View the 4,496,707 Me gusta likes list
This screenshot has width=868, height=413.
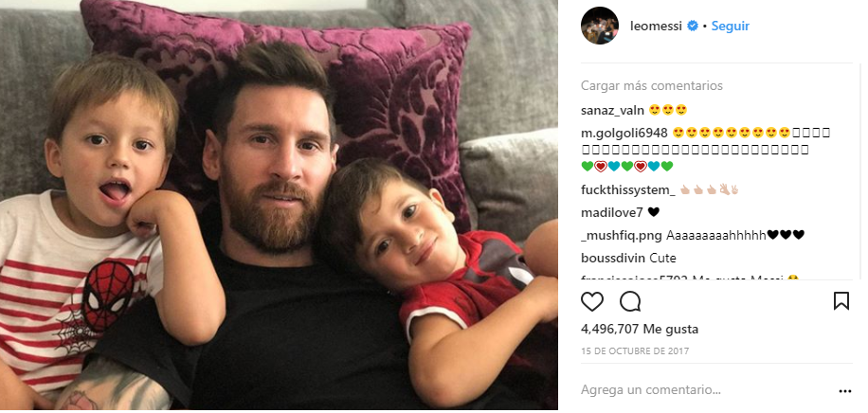point(639,330)
